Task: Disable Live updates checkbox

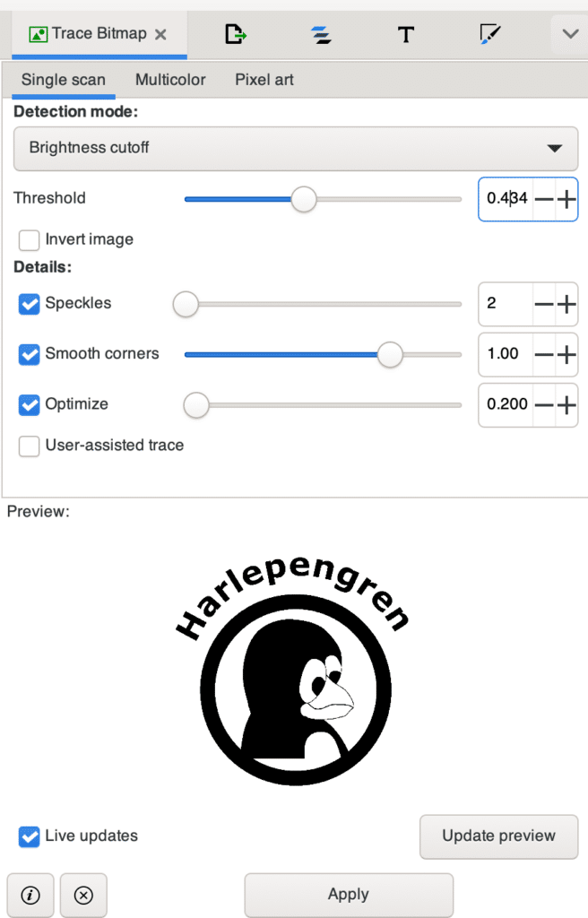Action: coord(30,836)
